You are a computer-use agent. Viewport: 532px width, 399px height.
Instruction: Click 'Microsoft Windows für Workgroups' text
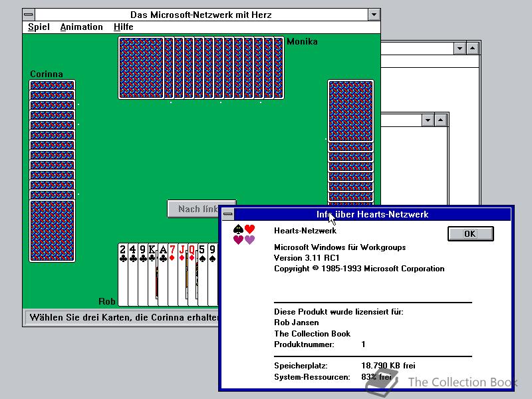pos(340,247)
